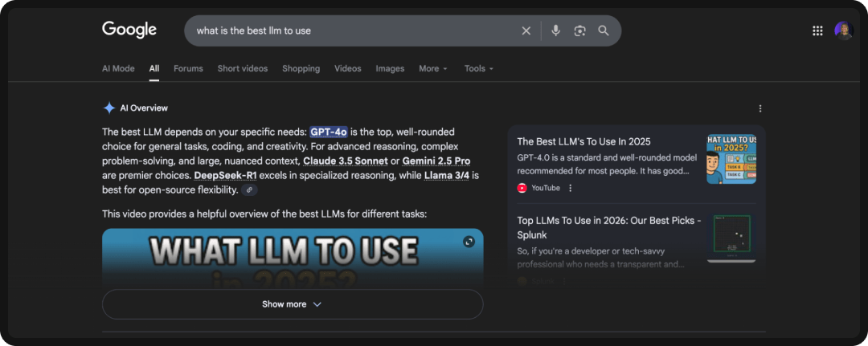This screenshot has width=868, height=346.
Task: Click the YouTube source label
Action: point(546,188)
